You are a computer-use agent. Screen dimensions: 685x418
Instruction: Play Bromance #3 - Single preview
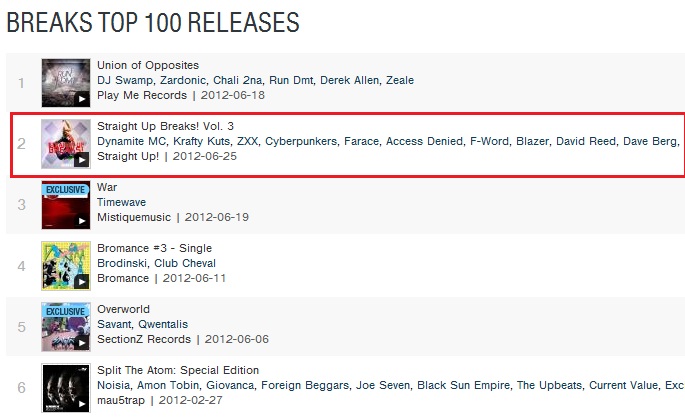pyautogui.click(x=82, y=282)
